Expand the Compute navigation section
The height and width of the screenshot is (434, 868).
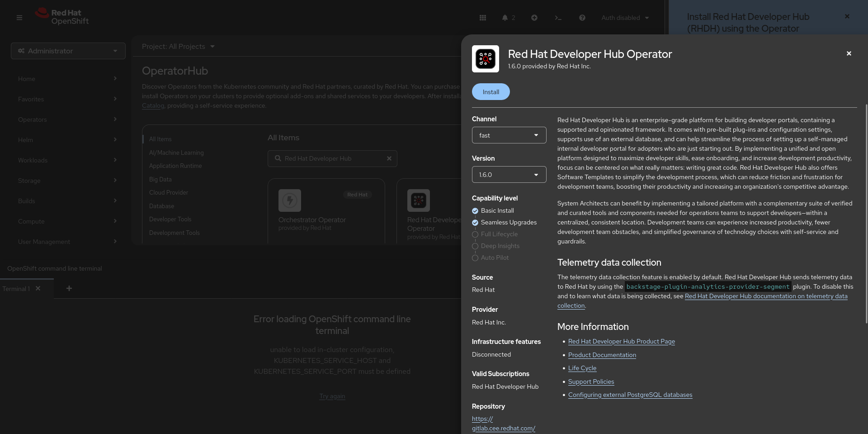click(x=68, y=221)
